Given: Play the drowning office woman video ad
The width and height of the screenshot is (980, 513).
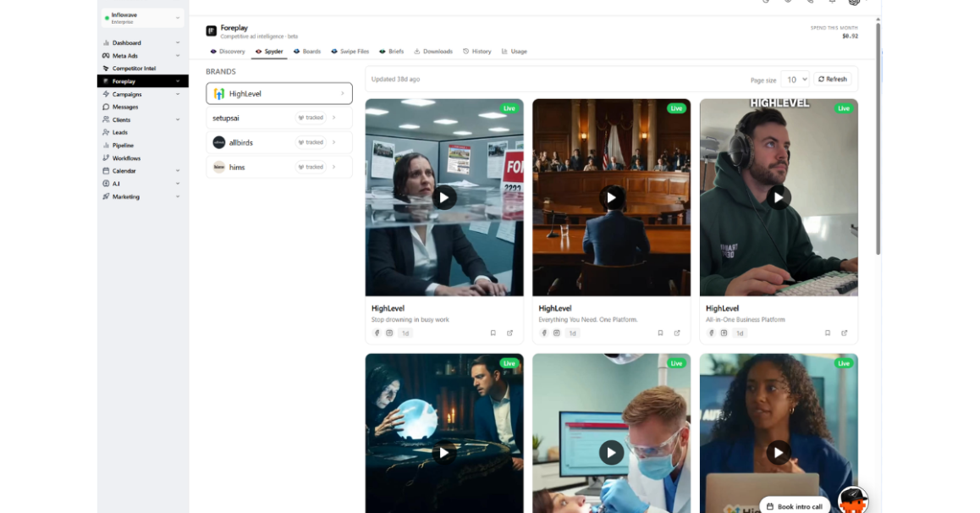Looking at the screenshot, I should coord(443,198).
